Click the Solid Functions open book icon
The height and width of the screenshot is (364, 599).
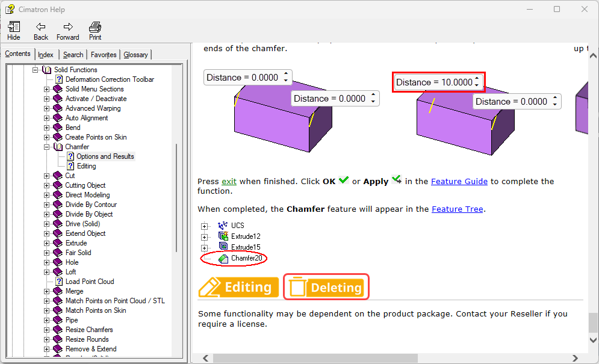click(46, 70)
